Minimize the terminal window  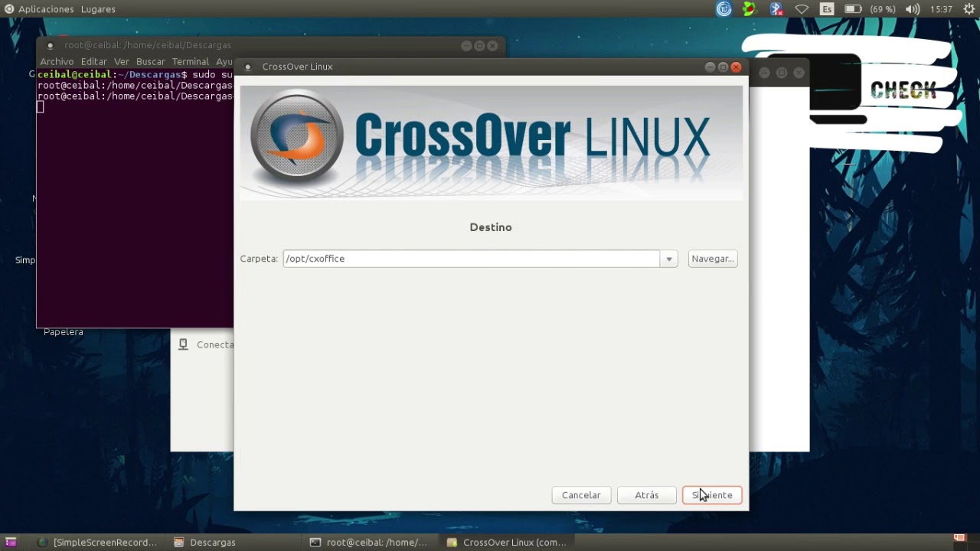[466, 46]
